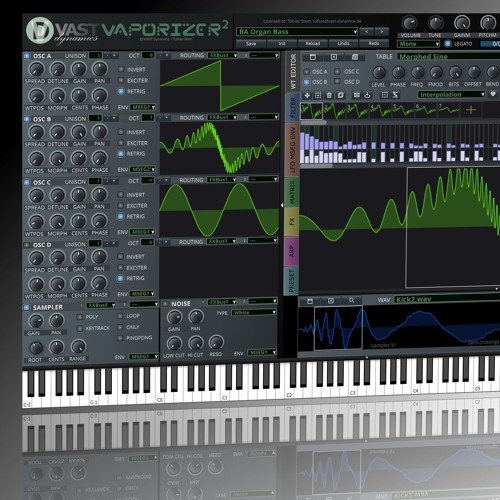Switch to the LFO MSEG ENV tab
The height and width of the screenshot is (500, 500).
[292, 150]
